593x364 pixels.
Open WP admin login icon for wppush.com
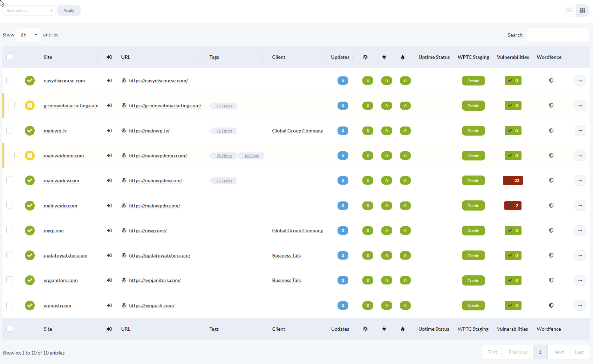109,305
